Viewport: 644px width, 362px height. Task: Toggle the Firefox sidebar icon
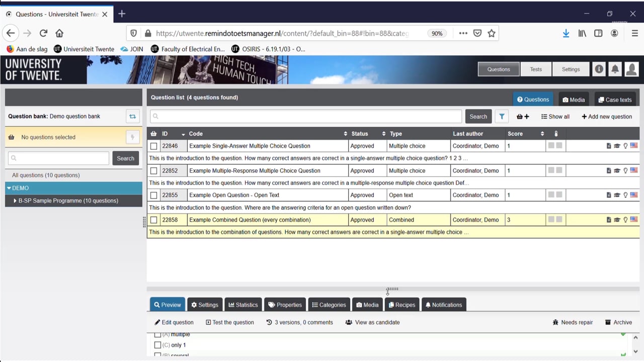click(x=598, y=33)
